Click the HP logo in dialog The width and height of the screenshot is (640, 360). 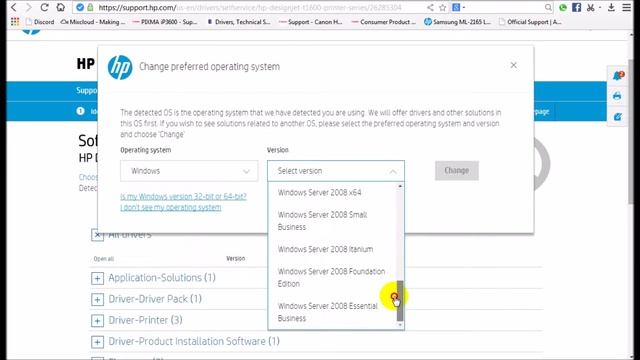click(120, 67)
